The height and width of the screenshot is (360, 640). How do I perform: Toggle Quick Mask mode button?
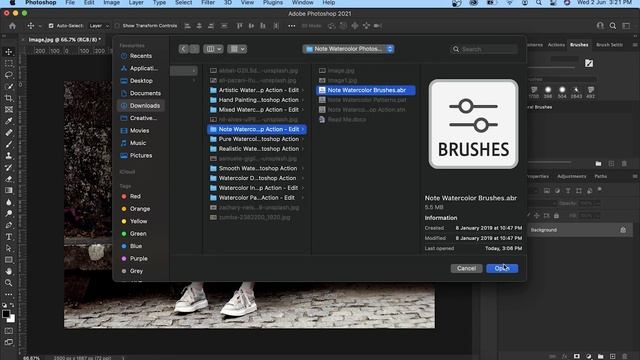pos(9,331)
